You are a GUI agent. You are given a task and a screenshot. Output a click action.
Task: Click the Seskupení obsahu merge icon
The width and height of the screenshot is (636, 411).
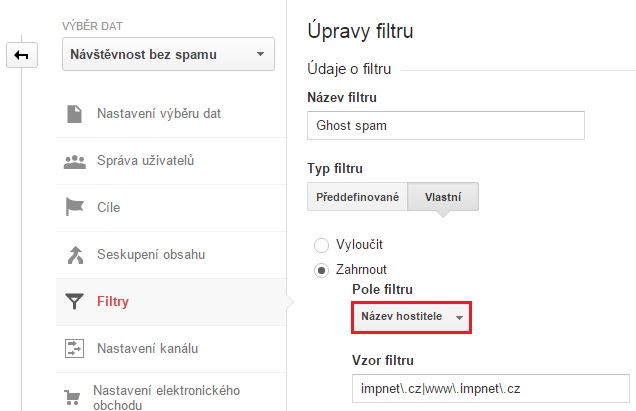tap(75, 255)
